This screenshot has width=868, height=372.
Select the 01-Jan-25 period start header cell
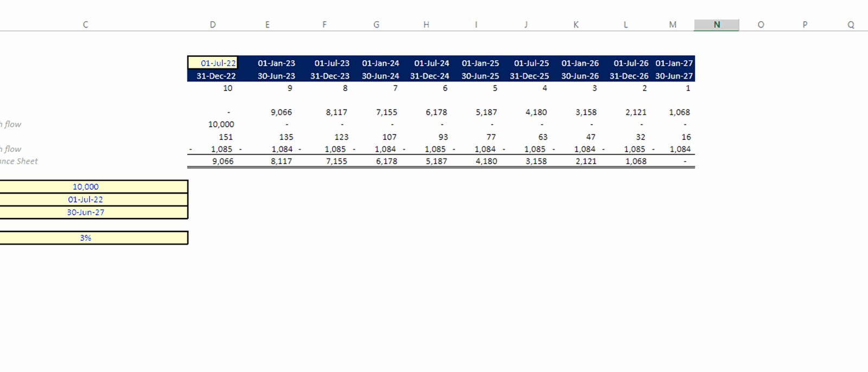tap(480, 63)
